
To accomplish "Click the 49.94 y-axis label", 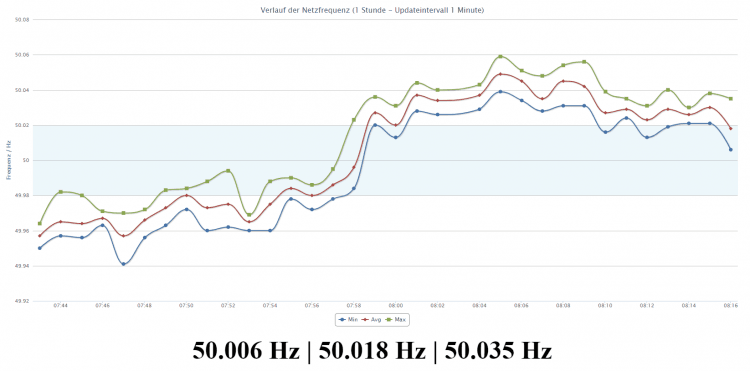I will point(23,266).
